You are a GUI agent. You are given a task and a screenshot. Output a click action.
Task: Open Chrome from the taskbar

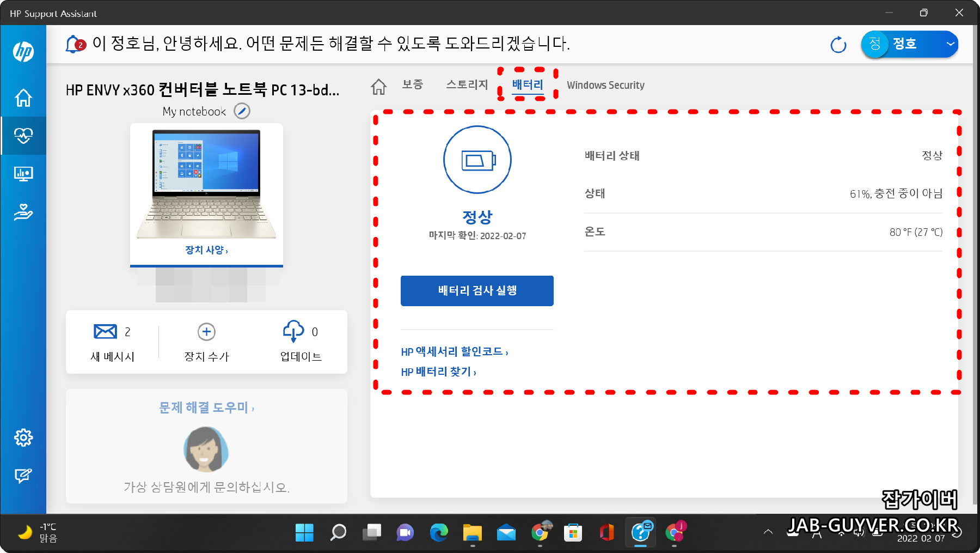pyautogui.click(x=540, y=532)
